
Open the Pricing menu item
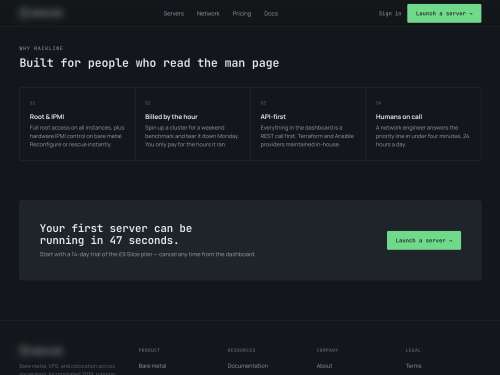(x=242, y=14)
